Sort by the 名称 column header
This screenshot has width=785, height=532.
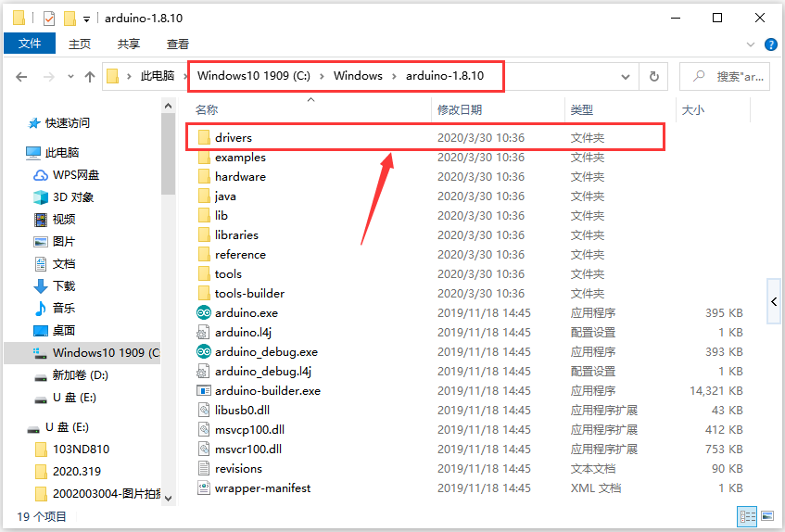tap(207, 109)
